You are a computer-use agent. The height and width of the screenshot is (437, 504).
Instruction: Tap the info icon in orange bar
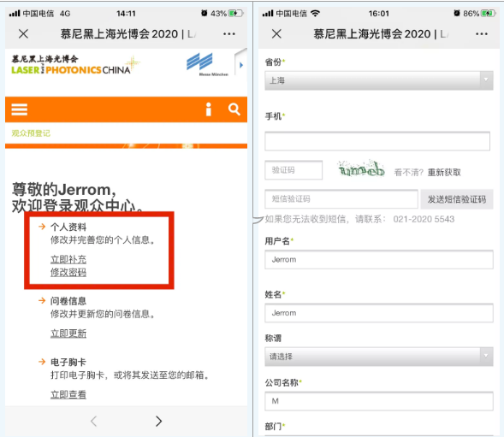point(209,109)
